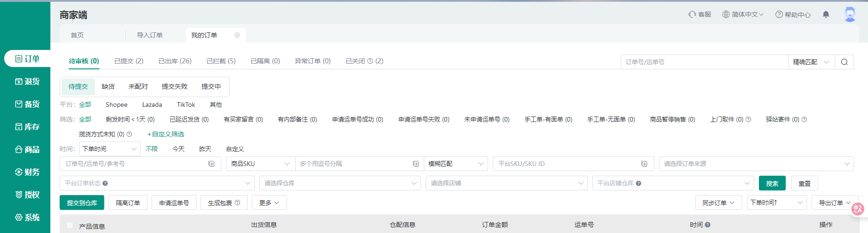Screen dimensions: 868x233
Task: Expand the 简体中文 language dropdown
Action: 743,14
